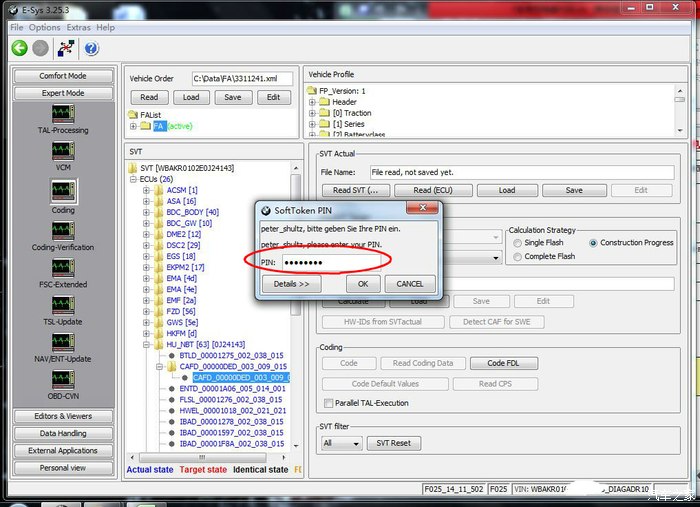Image resolution: width=700 pixels, height=507 pixels.
Task: Open the Help menu
Action: [106, 28]
